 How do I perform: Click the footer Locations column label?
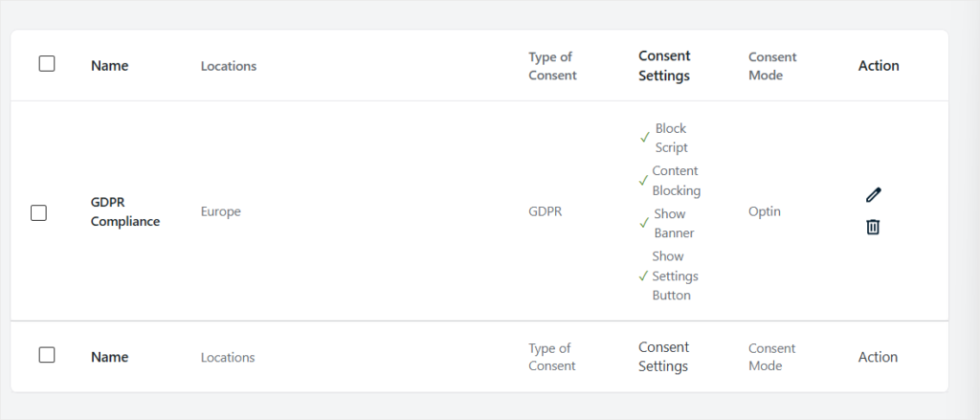228,358
